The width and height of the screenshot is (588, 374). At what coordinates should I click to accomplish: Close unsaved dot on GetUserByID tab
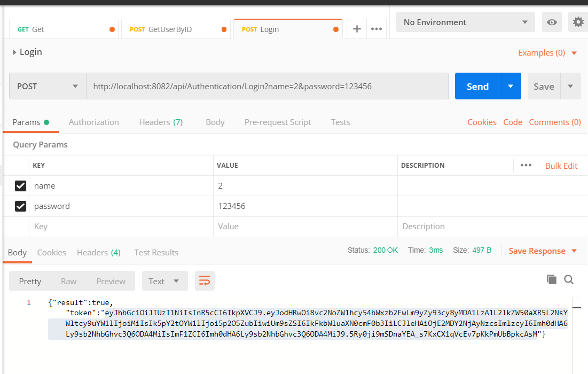224,29
